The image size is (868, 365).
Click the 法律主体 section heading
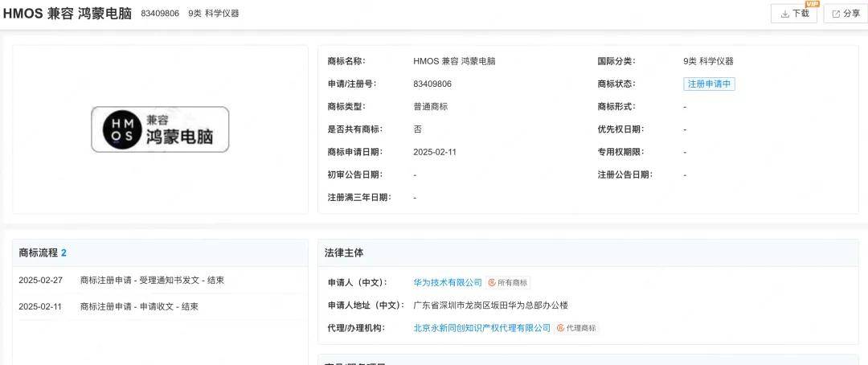[x=344, y=253]
